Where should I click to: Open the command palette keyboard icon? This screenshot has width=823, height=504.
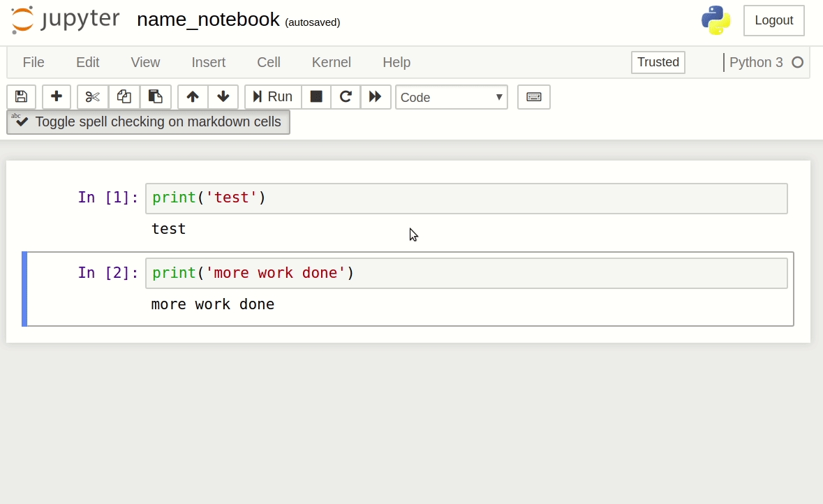[x=534, y=97]
